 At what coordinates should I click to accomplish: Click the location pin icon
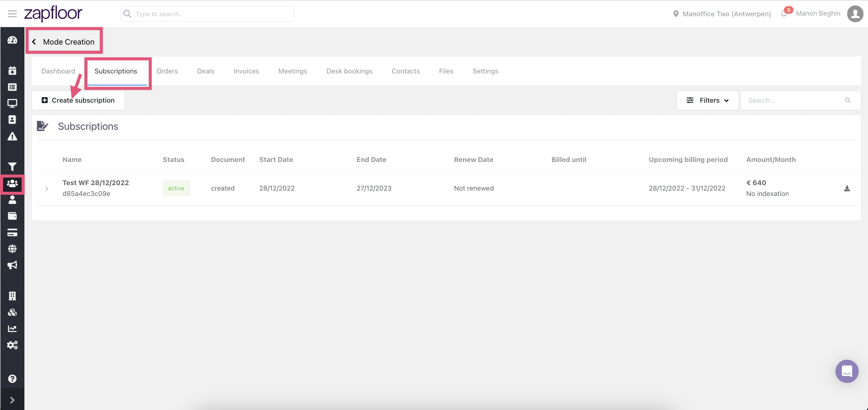point(676,14)
